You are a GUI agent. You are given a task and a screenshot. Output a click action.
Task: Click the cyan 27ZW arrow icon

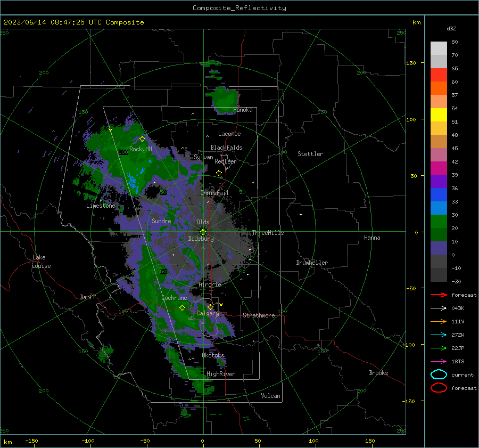click(439, 335)
